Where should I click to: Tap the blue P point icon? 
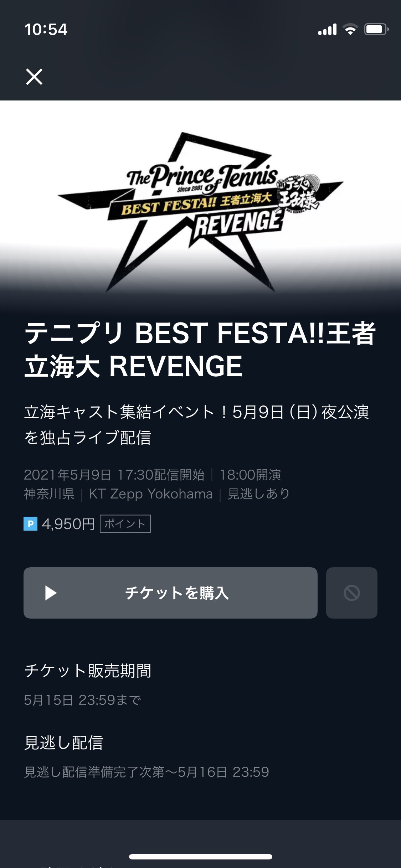click(31, 524)
